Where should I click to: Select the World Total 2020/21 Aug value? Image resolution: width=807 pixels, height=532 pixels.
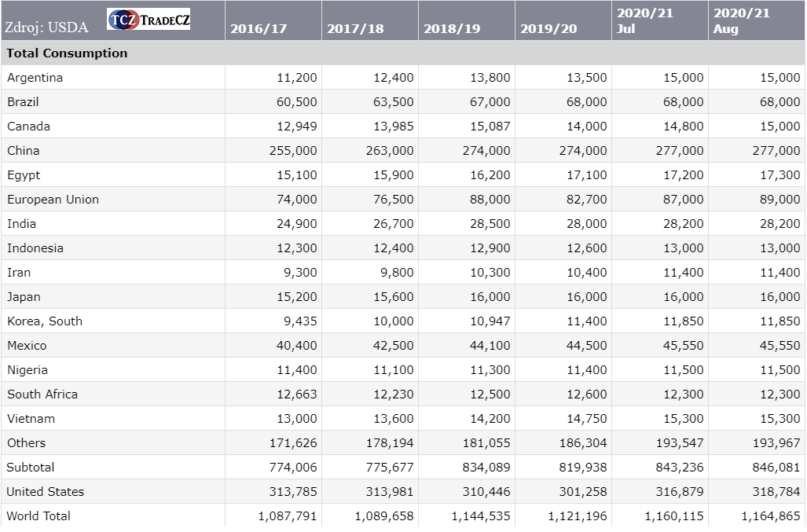770,516
